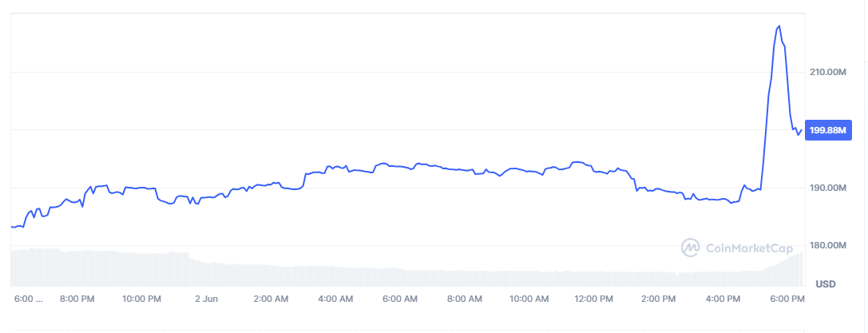Click the 4:00 PM axis label

coord(723,299)
